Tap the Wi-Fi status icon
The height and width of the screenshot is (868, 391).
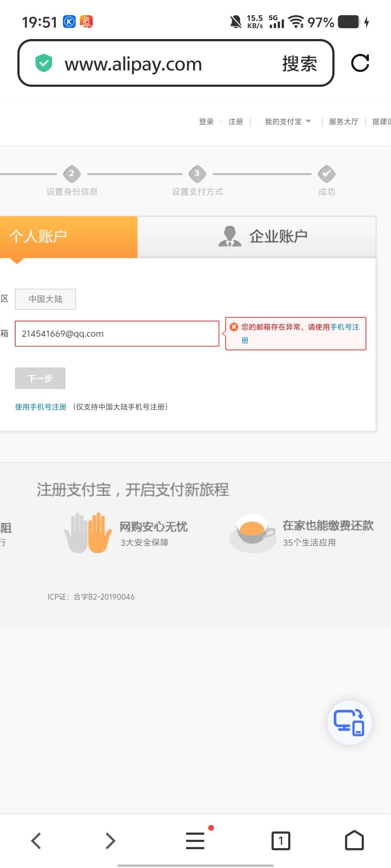(x=296, y=22)
